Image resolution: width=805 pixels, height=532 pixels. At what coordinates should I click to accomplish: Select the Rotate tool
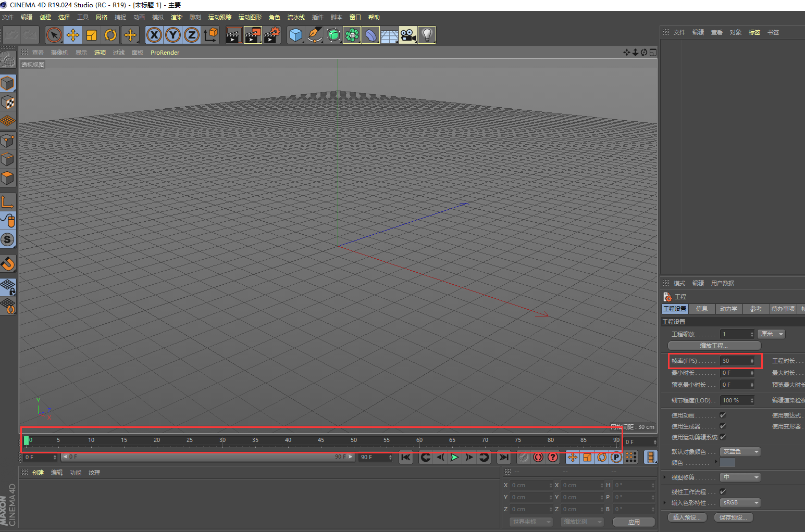click(110, 34)
